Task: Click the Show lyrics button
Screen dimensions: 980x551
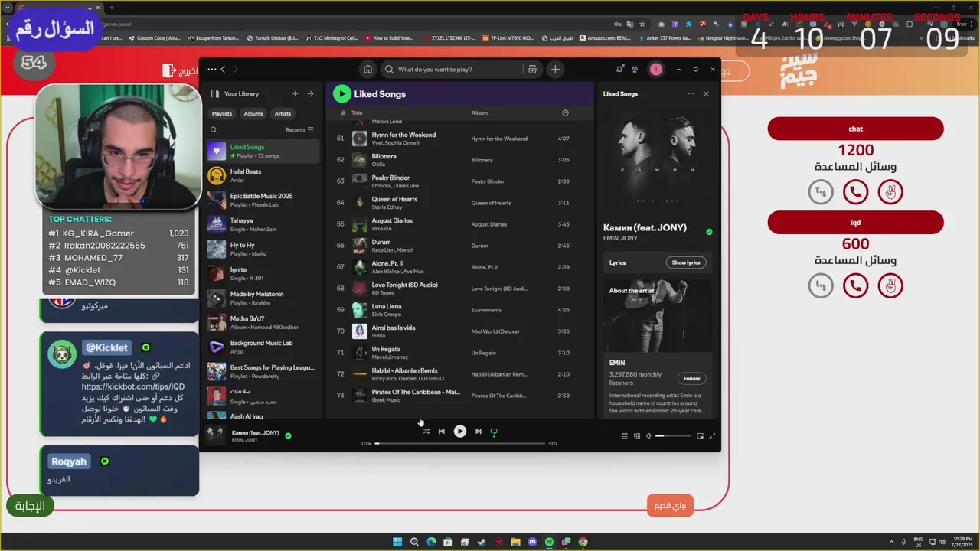Action: 686,262
